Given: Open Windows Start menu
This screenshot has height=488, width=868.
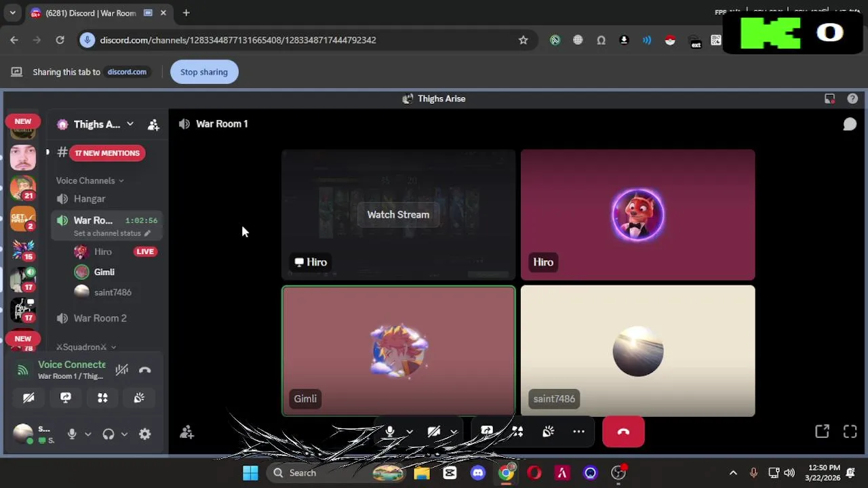Looking at the screenshot, I should (250, 473).
